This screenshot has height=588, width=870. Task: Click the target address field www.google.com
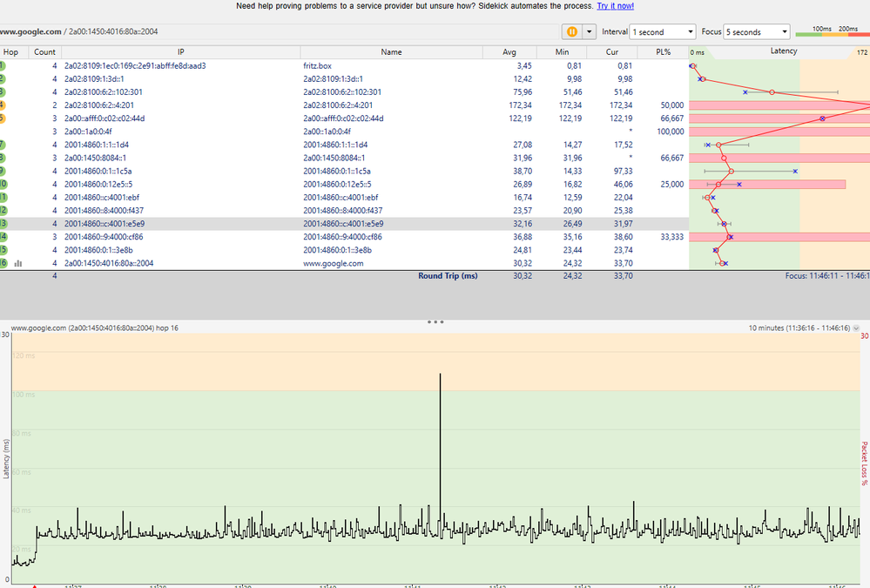pos(280,31)
